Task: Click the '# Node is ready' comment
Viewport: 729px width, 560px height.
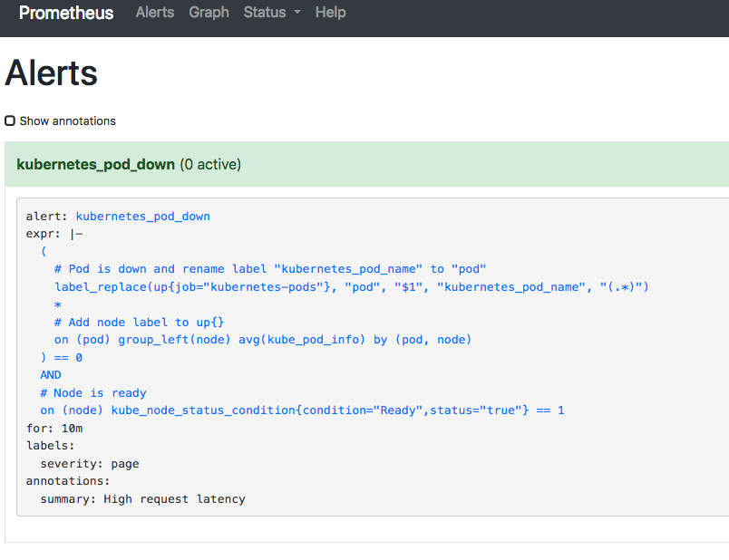Action: pyautogui.click(x=93, y=393)
